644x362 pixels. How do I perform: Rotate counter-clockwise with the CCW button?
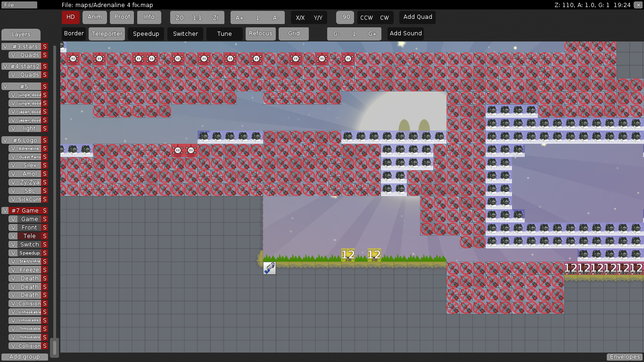[x=366, y=18]
